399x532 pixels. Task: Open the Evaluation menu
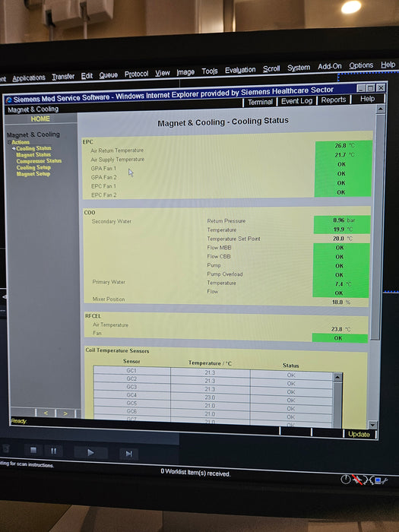pos(240,70)
